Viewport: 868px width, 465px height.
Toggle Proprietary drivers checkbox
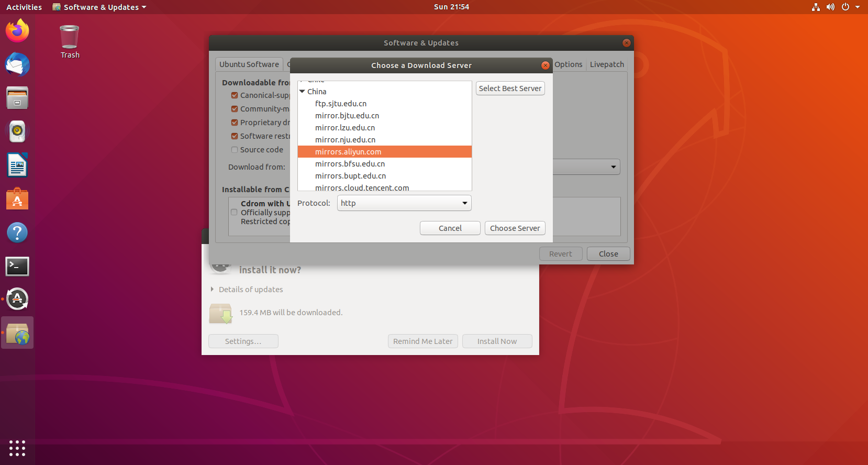[x=235, y=123]
